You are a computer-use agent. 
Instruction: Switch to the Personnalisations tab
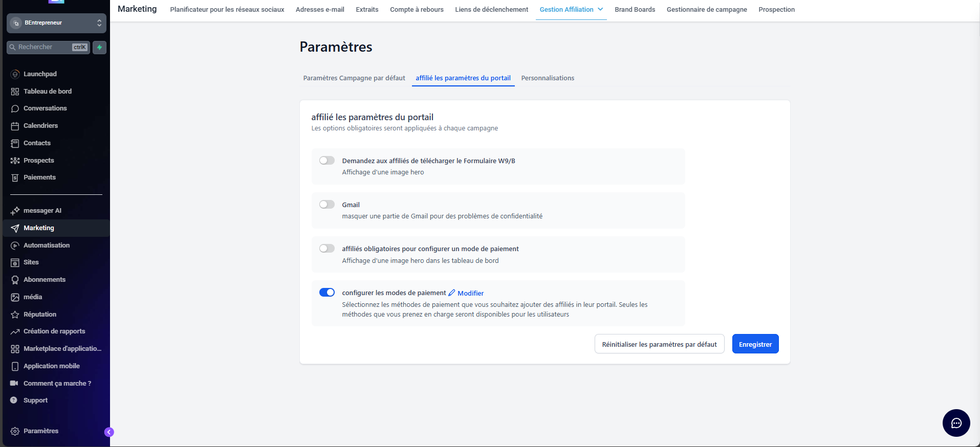[548, 78]
